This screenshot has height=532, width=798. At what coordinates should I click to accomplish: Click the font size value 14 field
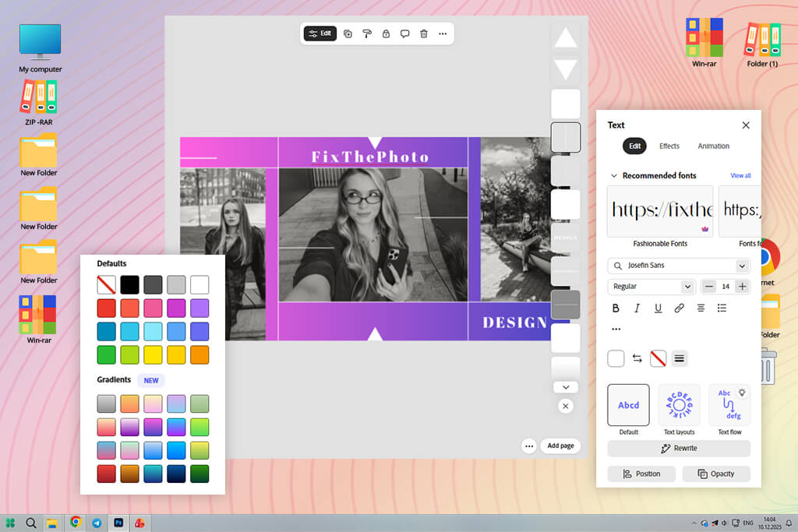coord(726,287)
